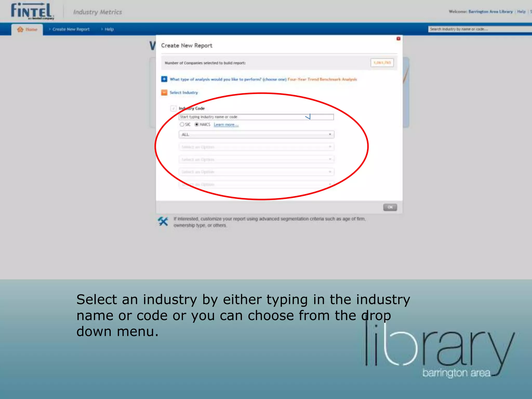Open the fourth Select an Option dropdown below ALL

(256, 184)
